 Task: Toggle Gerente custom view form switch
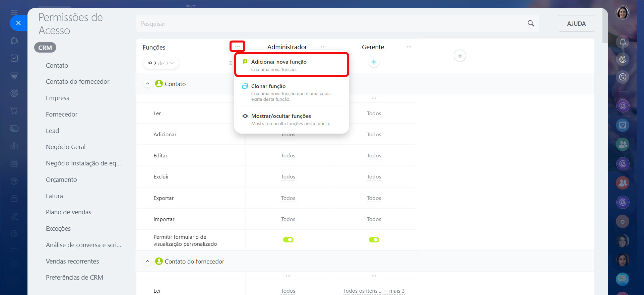point(374,240)
